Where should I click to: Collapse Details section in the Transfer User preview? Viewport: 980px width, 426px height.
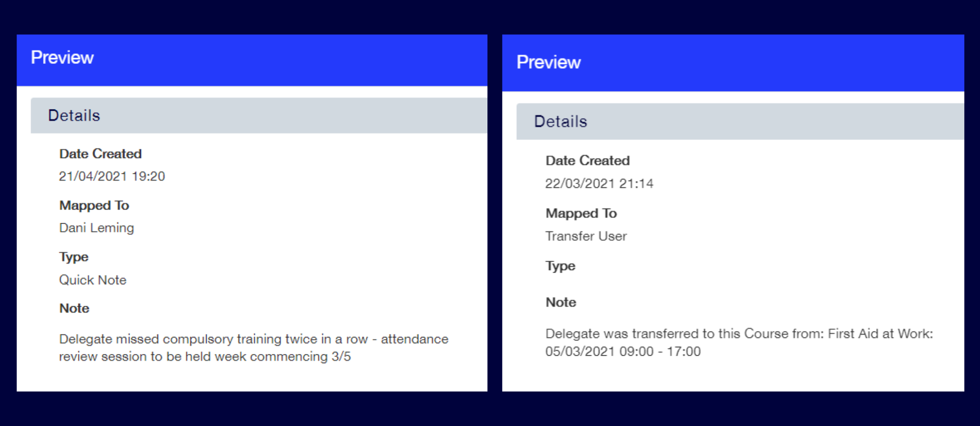coord(560,121)
